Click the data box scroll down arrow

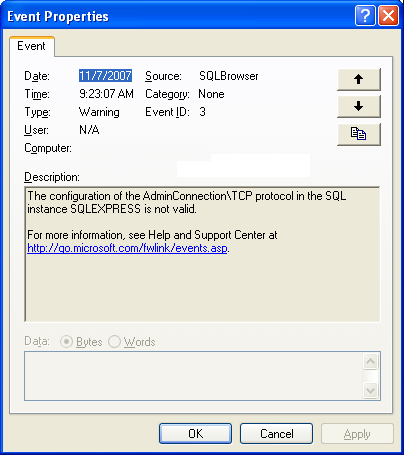point(370,390)
